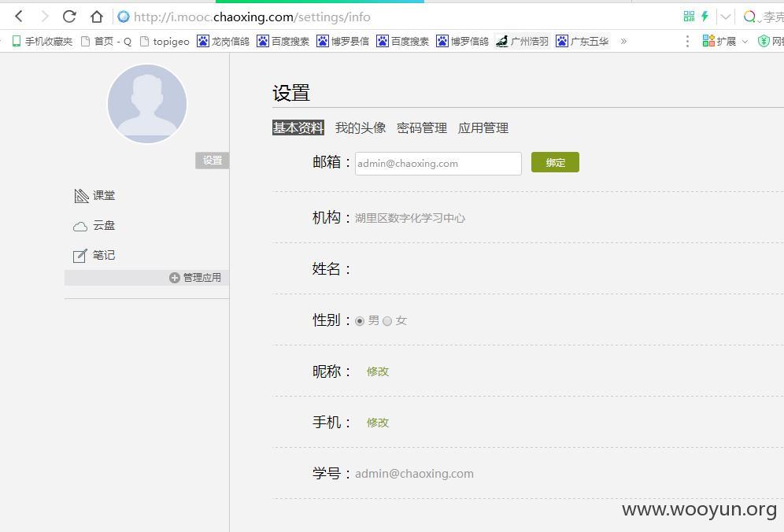Select the 女 gender radio button
Screen dimensions: 784x532
tap(387, 321)
